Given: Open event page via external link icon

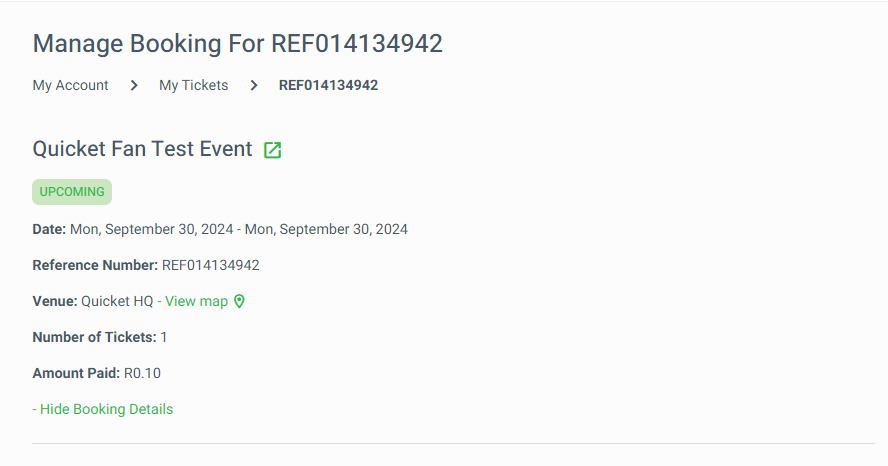Looking at the screenshot, I should [x=272, y=150].
